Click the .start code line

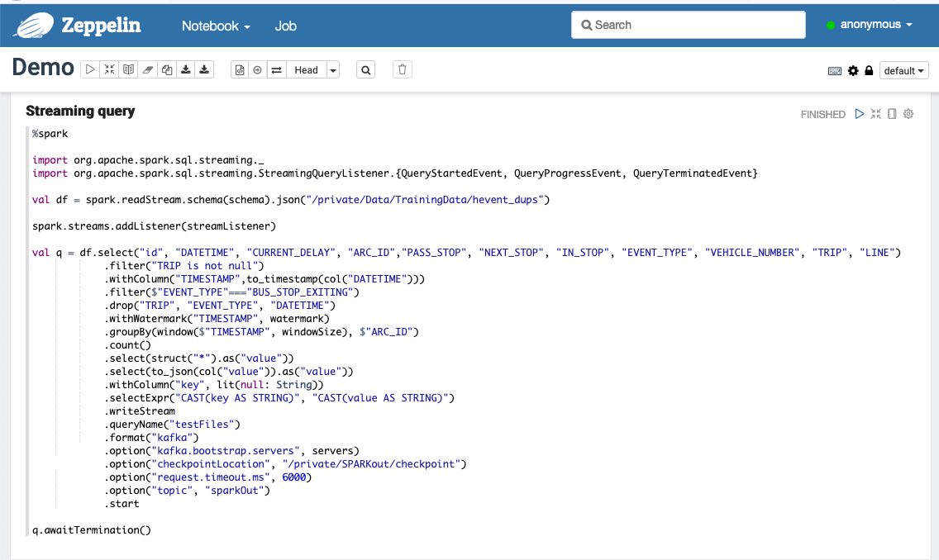point(122,504)
